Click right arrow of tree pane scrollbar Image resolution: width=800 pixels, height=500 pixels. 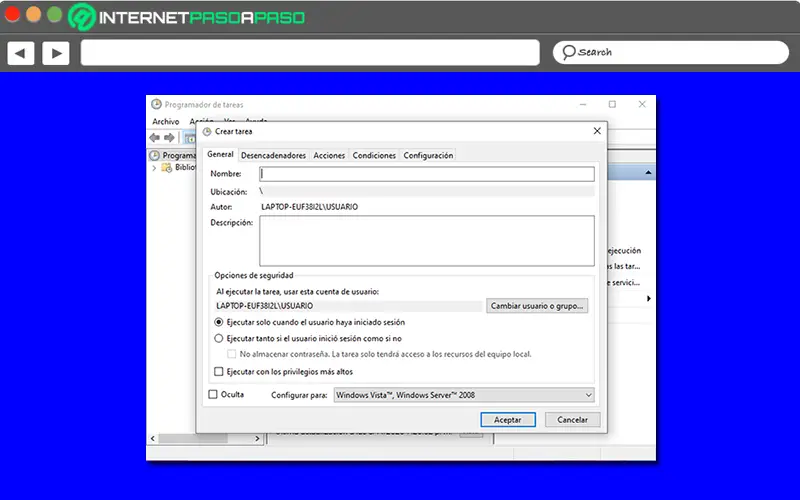pyautogui.click(x=257, y=438)
